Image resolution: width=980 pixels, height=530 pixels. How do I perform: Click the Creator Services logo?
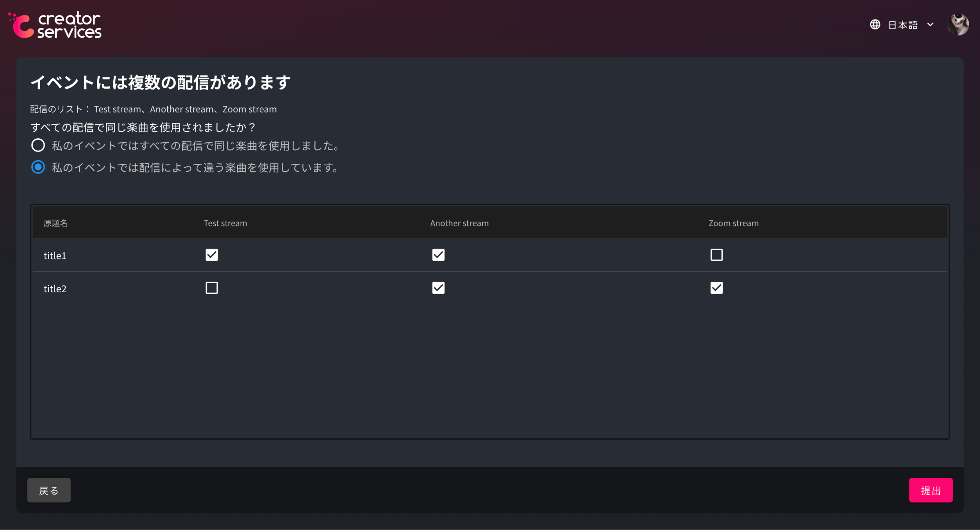[56, 25]
